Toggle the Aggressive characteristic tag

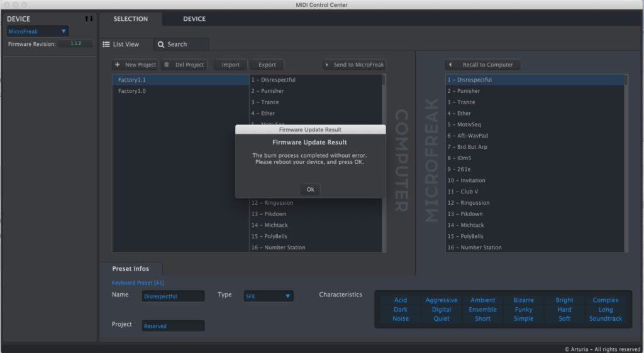pos(441,300)
